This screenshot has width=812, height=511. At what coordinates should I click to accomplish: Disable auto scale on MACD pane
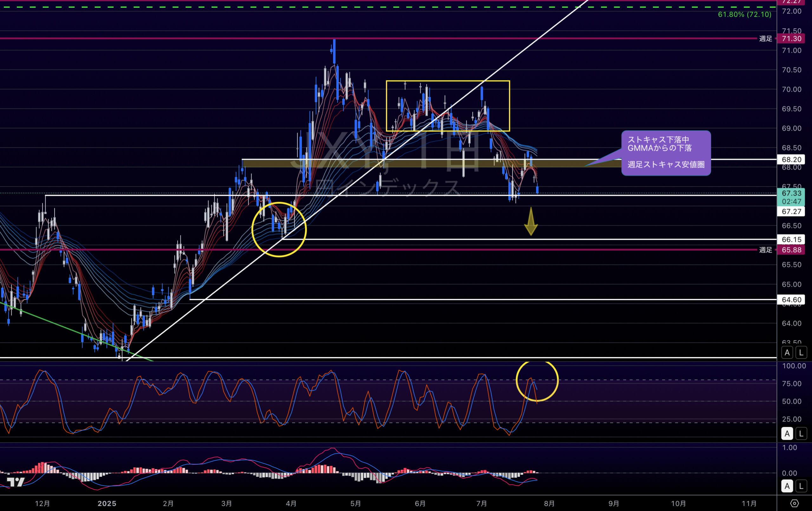[787, 486]
